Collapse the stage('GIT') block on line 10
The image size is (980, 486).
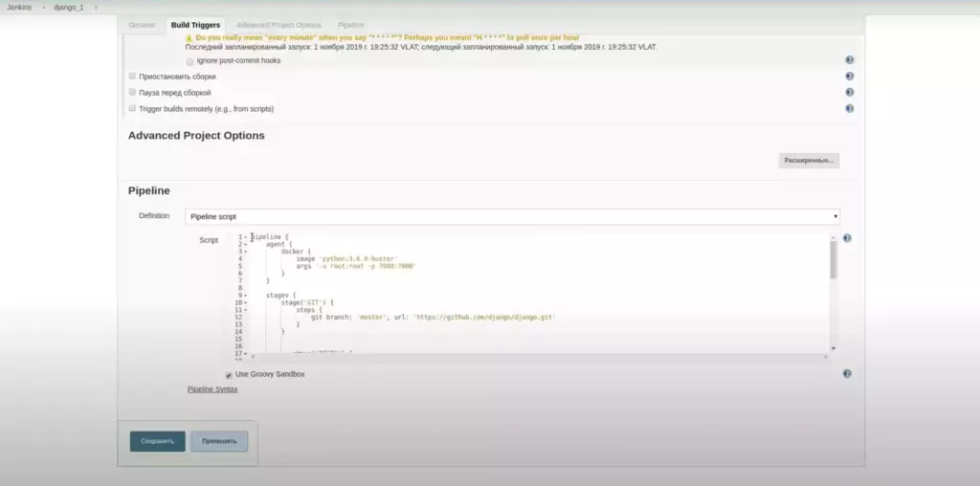tap(246, 303)
